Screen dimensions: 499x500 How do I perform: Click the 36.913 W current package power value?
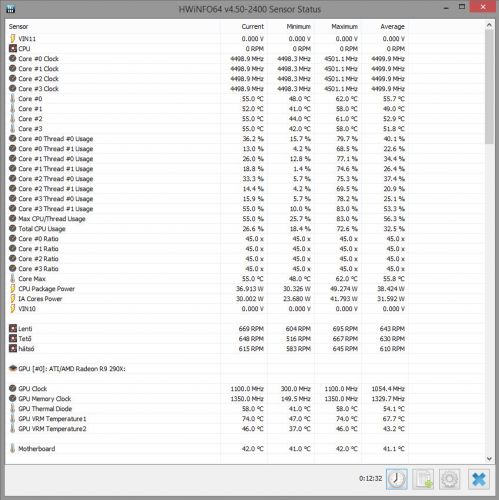coord(250,289)
